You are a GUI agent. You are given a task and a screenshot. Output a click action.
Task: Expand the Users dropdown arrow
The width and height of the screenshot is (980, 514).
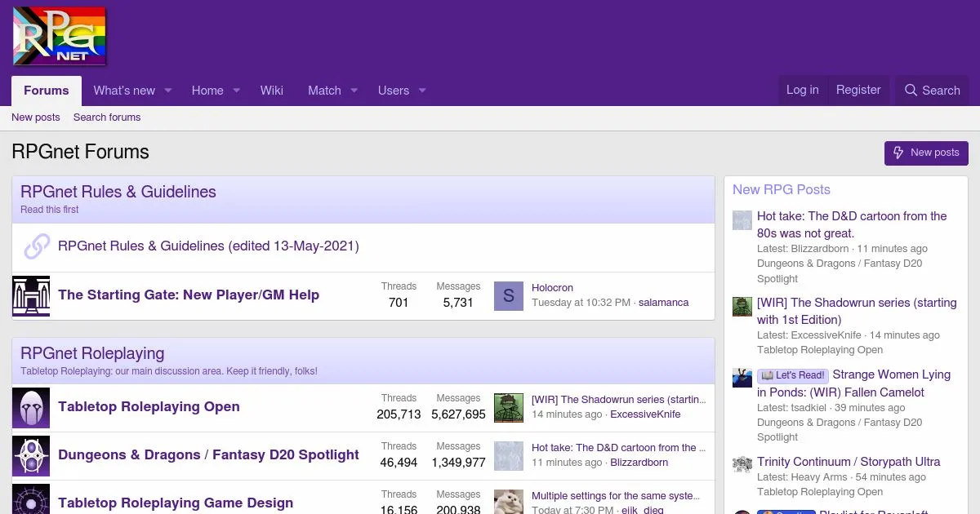(422, 91)
